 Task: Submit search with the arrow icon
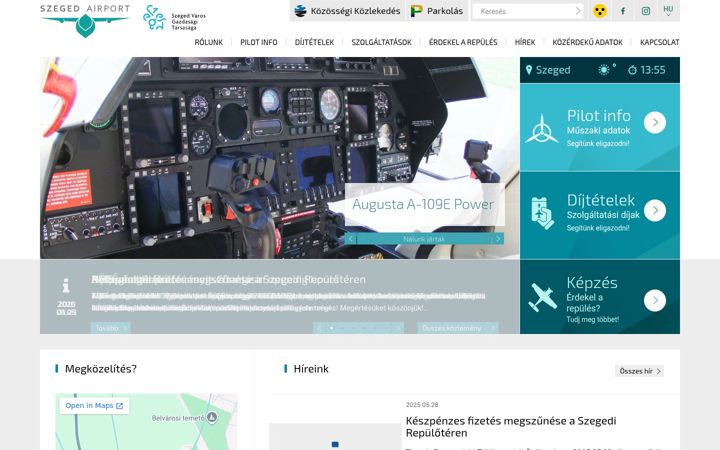(578, 11)
